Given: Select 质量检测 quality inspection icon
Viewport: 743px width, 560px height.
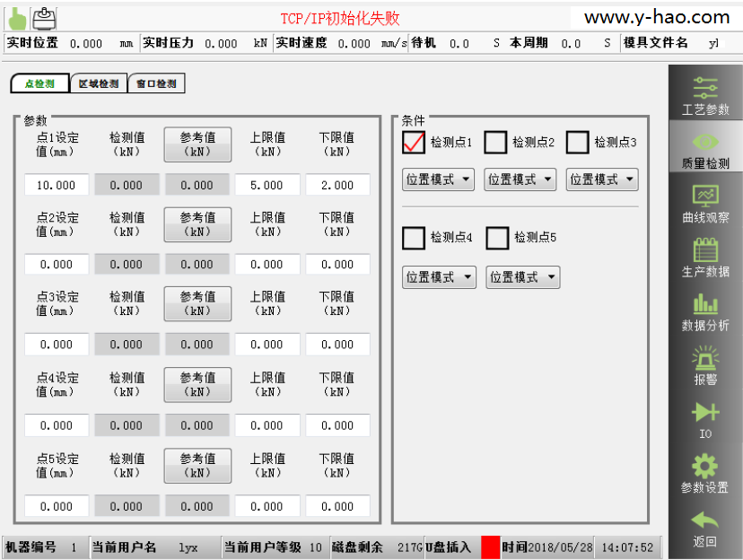Looking at the screenshot, I should 705,144.
